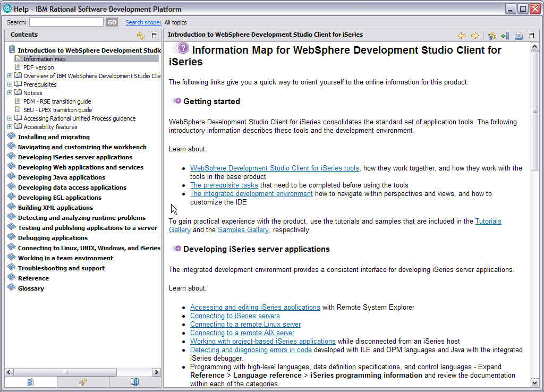This screenshot has width=544, height=392.
Task: Open Connecting to a remote AIX server link
Action: pyautogui.click(x=242, y=333)
